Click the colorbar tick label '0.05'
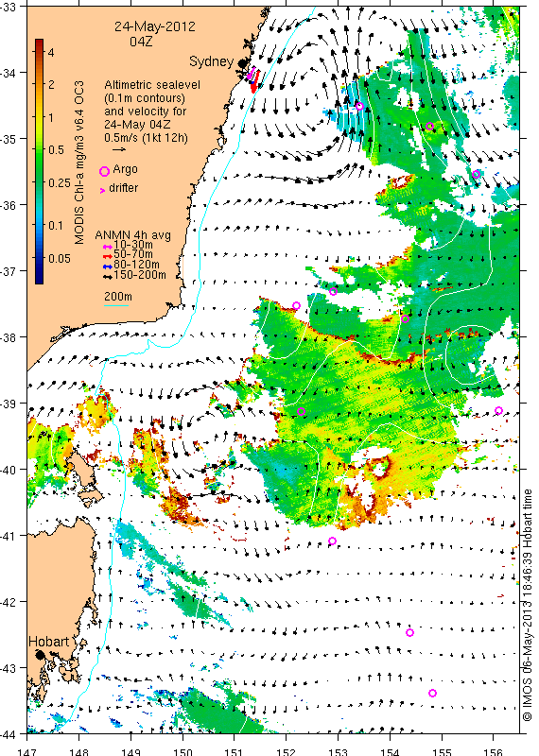 [60, 258]
